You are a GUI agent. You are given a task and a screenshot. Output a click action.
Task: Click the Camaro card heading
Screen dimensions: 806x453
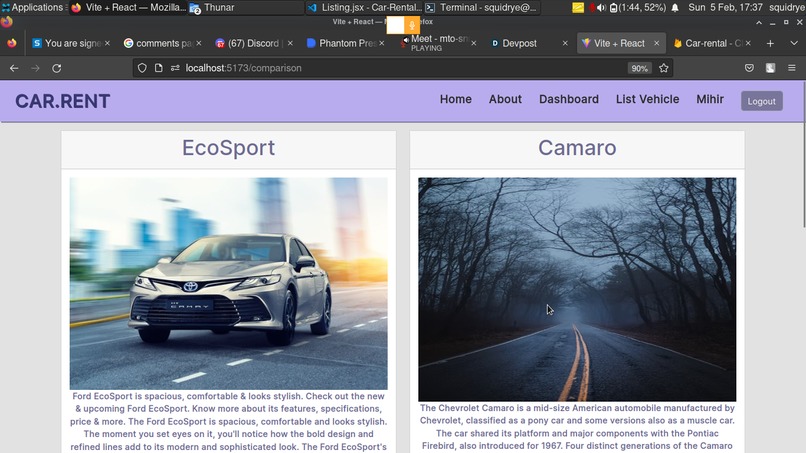[577, 148]
